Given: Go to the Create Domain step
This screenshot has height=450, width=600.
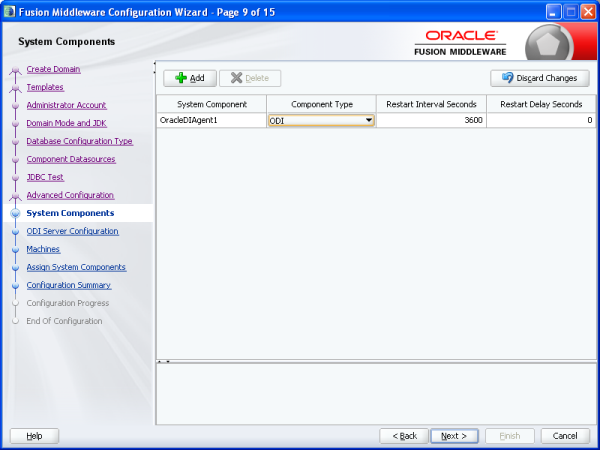Looking at the screenshot, I should pyautogui.click(x=53, y=69).
